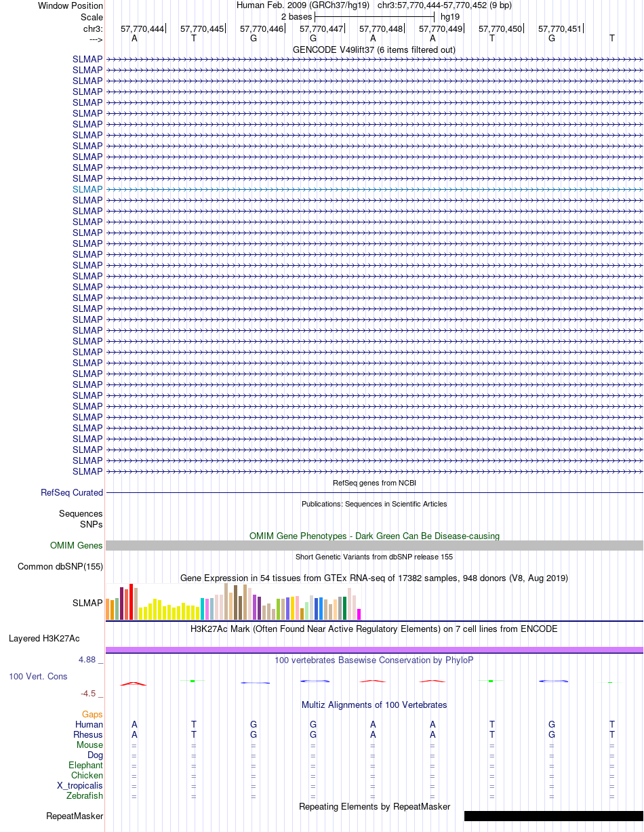Click the 'chr3:' ruler label
The image size is (644, 832).
click(x=93, y=28)
